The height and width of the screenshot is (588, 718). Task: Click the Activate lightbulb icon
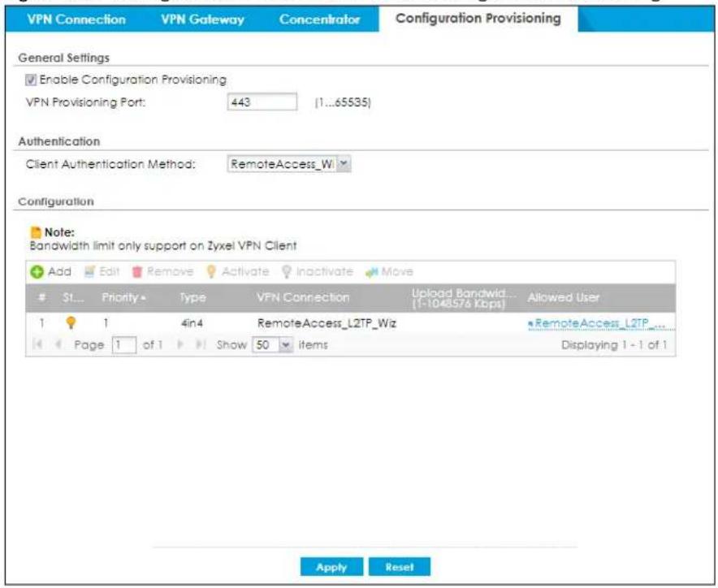coord(211,271)
